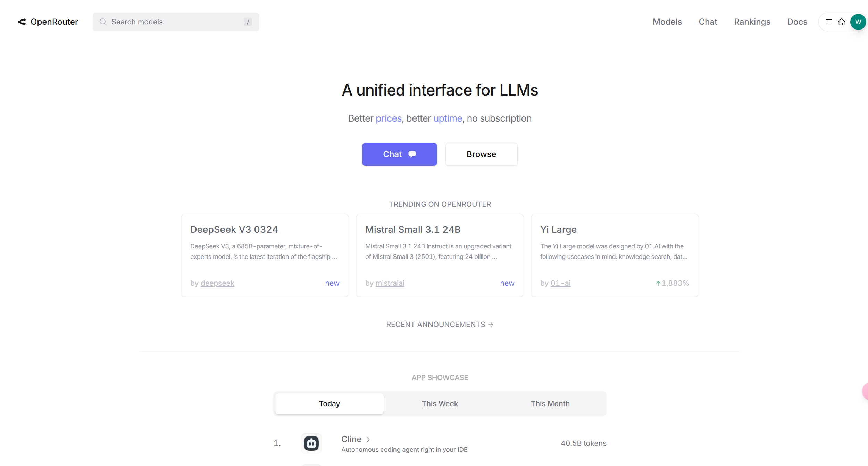Click the home icon in the header
Screen dimensions: 868x466
[x=842, y=22]
